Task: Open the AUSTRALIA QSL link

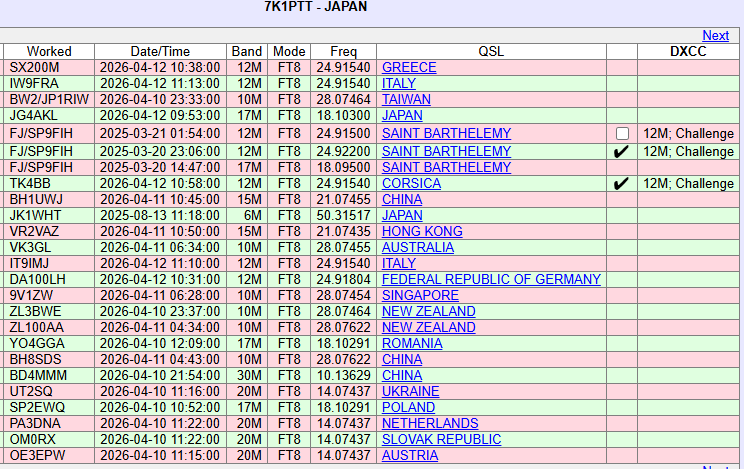Action: coord(418,248)
